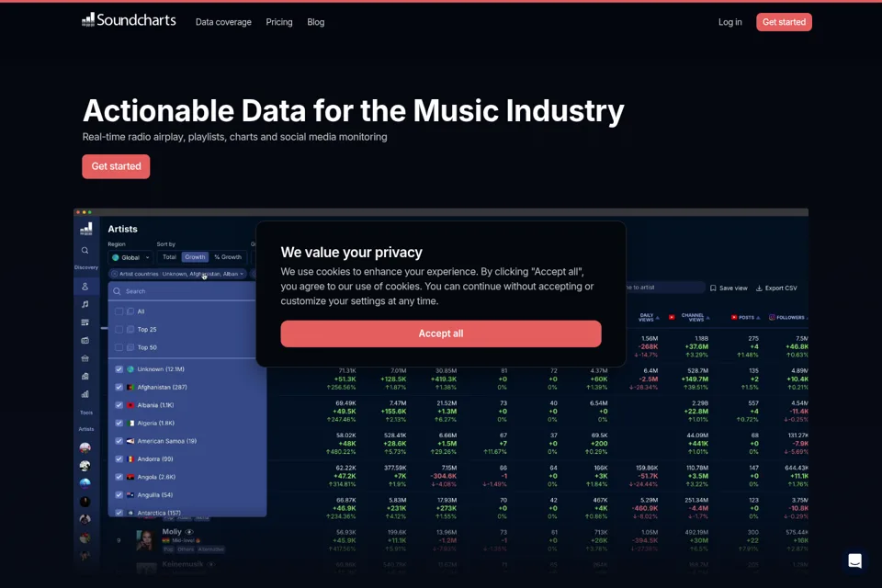Open the Charts bar-graph sidebar icon
Screen dimensions: 882x588
85,394
